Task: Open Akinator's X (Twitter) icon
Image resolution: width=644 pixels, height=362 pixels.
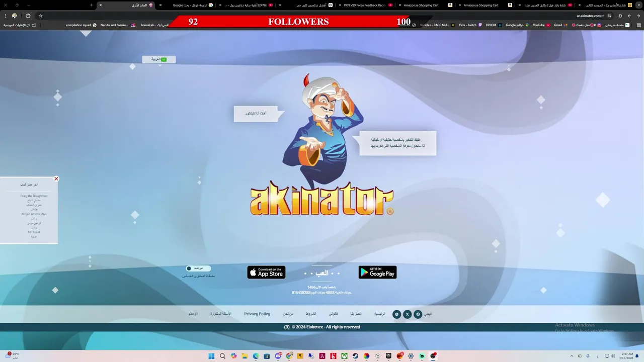Action: coord(407,314)
